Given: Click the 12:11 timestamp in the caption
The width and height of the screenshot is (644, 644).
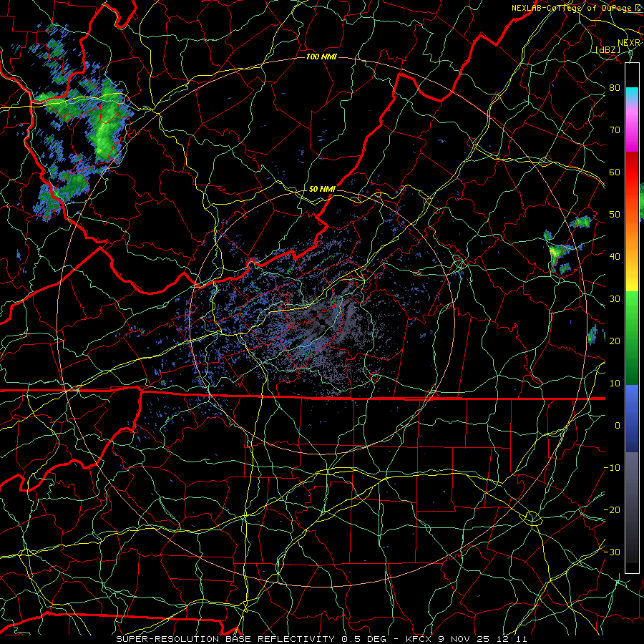Looking at the screenshot, I should [x=513, y=639].
